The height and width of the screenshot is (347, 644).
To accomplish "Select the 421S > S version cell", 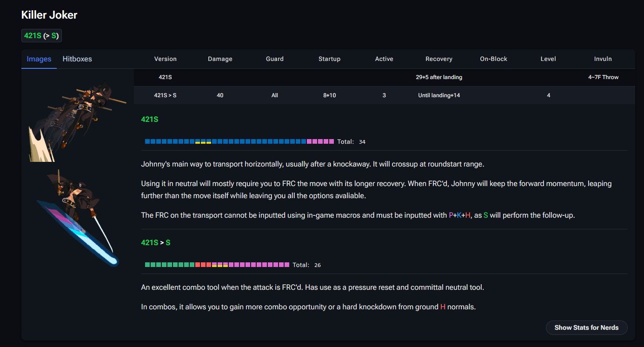I will click(x=166, y=95).
